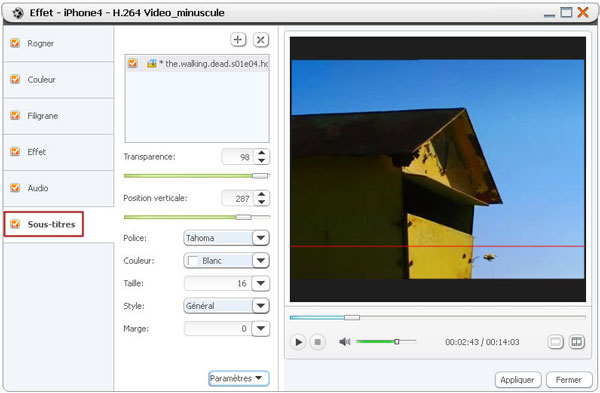Toggle the Filigrane checkbox

tap(15, 115)
